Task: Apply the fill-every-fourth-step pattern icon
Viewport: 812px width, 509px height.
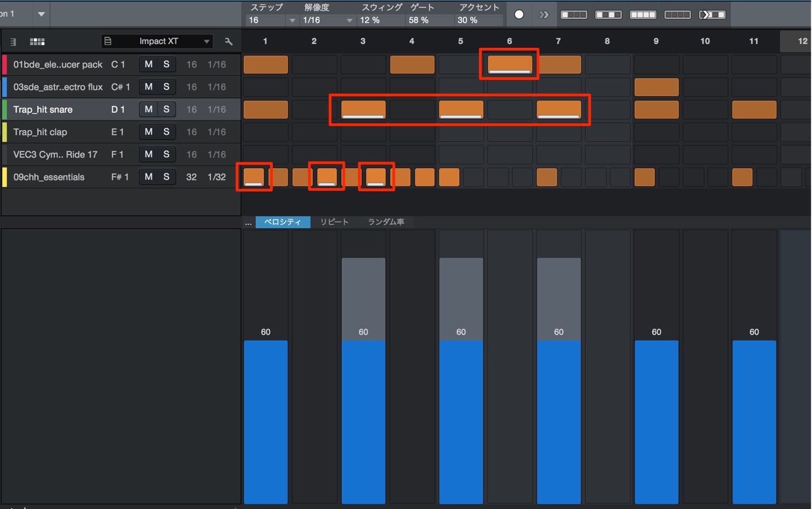Action: (x=574, y=14)
